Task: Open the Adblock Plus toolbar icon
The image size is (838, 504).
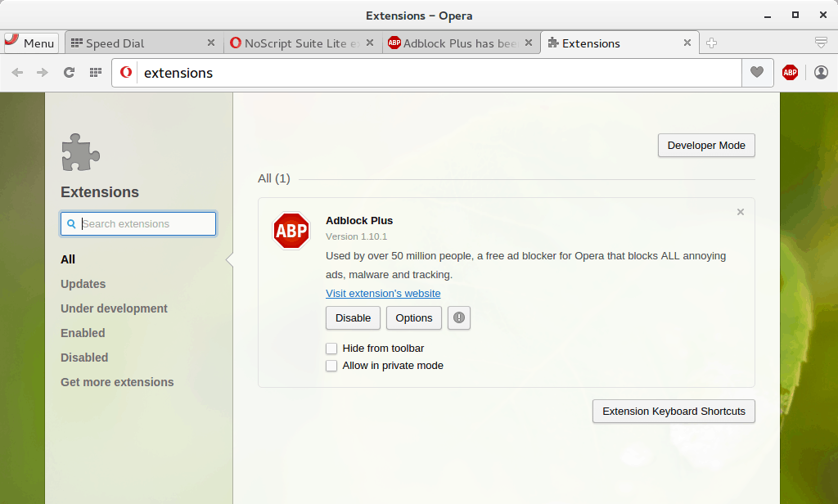Action: pos(790,72)
